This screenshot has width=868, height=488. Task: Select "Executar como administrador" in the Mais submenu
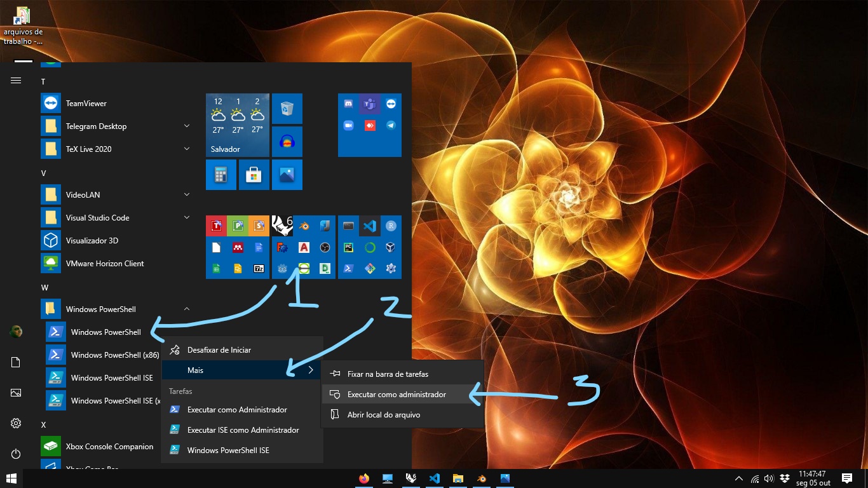point(397,395)
